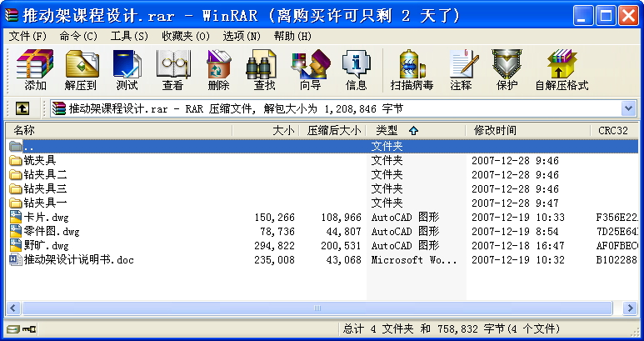Select the 卡片.dwg file

click(x=41, y=217)
